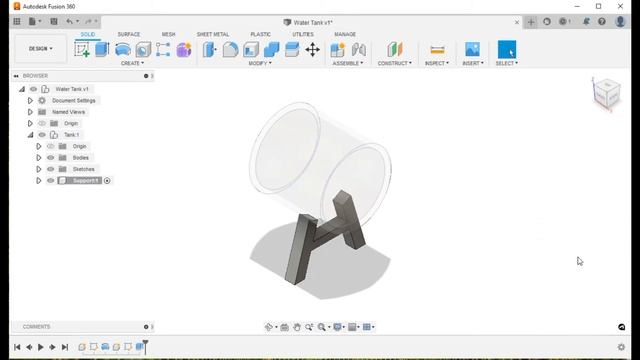Toggle visibility of Bodies folder
This screenshot has width=640, height=360.
[51, 158]
